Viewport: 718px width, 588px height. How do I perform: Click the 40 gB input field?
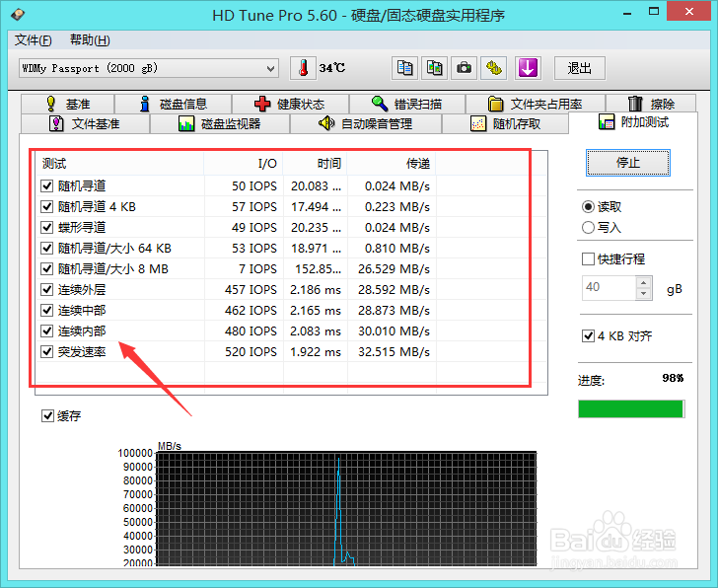click(610, 288)
